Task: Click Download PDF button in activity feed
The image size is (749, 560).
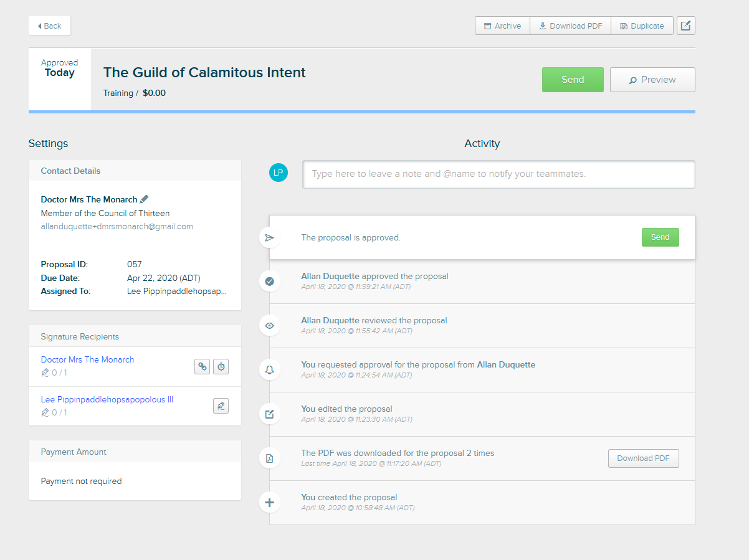Action: tap(643, 458)
